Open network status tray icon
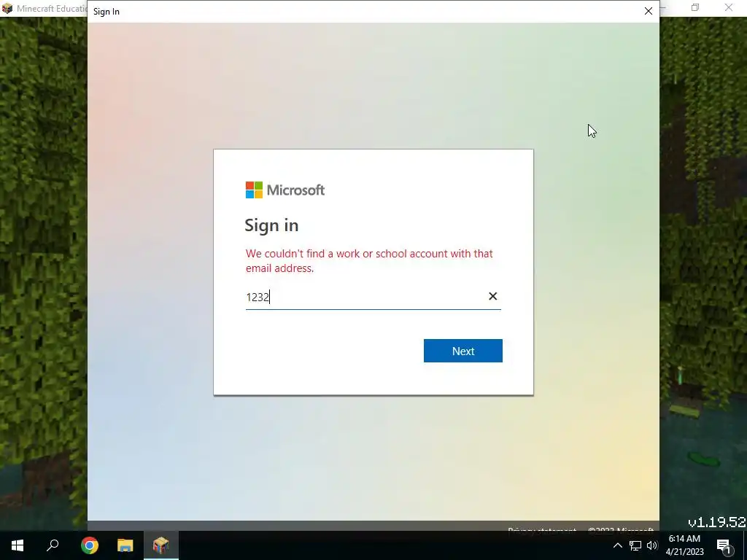This screenshot has width=747, height=560. (x=635, y=545)
